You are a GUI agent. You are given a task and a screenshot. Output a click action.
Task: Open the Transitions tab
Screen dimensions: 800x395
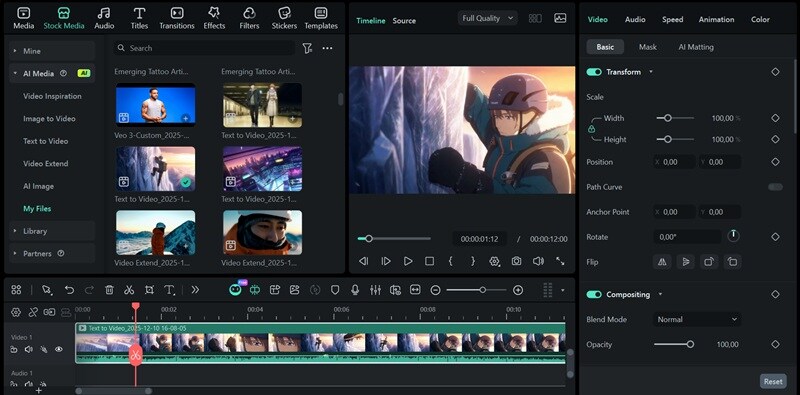click(x=177, y=18)
